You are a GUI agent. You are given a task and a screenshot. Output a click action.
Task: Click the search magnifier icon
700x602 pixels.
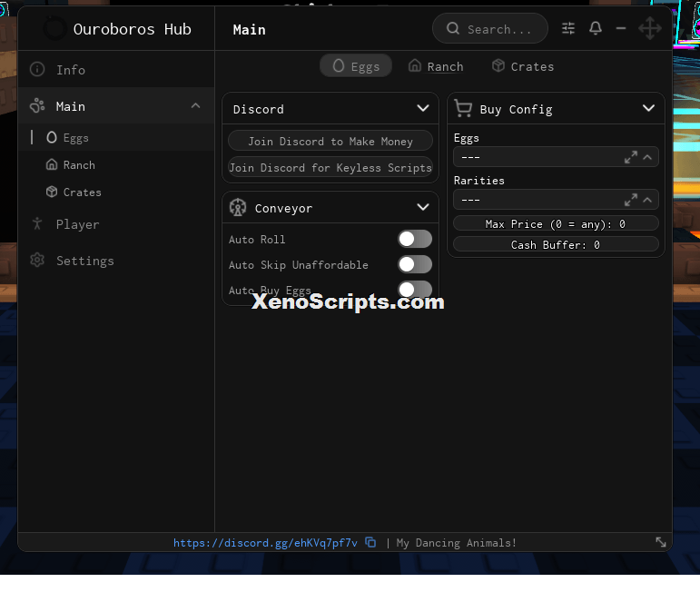click(x=453, y=28)
